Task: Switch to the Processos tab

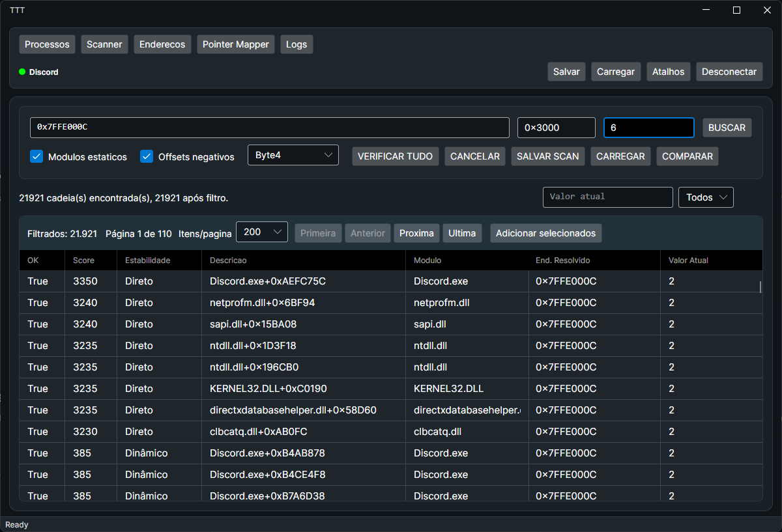Action: (47, 44)
